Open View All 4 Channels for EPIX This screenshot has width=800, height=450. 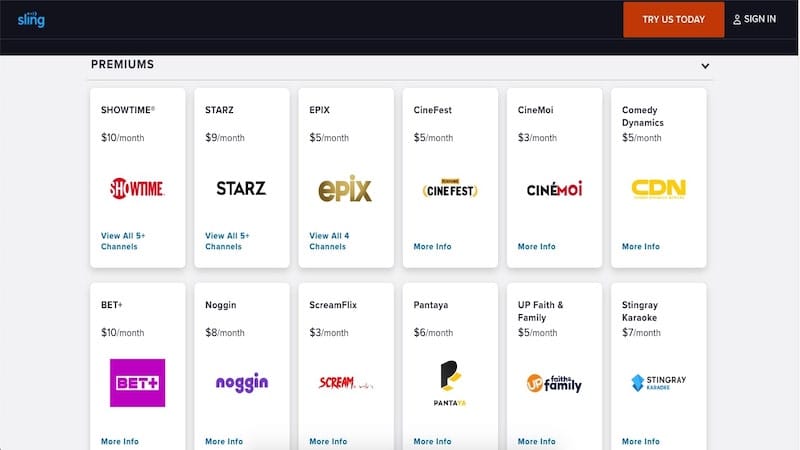(329, 241)
